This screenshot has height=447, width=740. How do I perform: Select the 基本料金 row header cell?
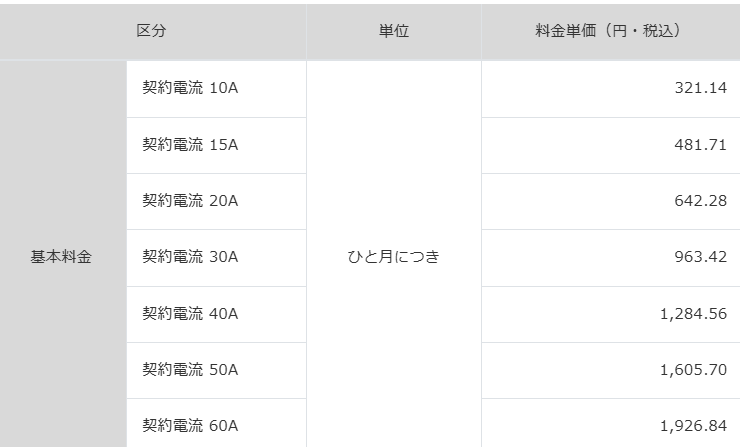tap(61, 257)
